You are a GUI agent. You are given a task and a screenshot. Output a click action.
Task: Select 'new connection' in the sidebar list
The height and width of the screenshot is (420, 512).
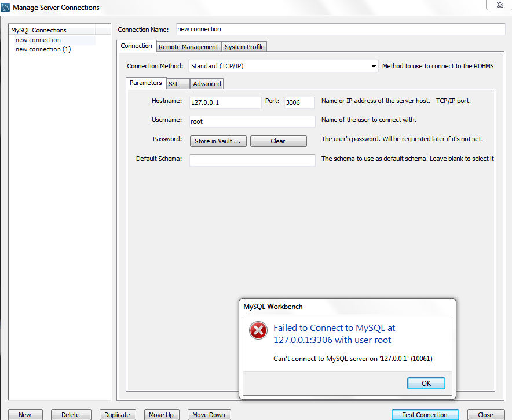tap(37, 40)
